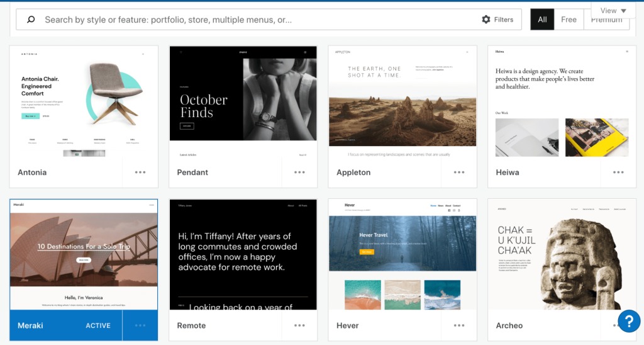Click the Antonia theme name
Screen dimensions: 644x345
[x=32, y=172]
